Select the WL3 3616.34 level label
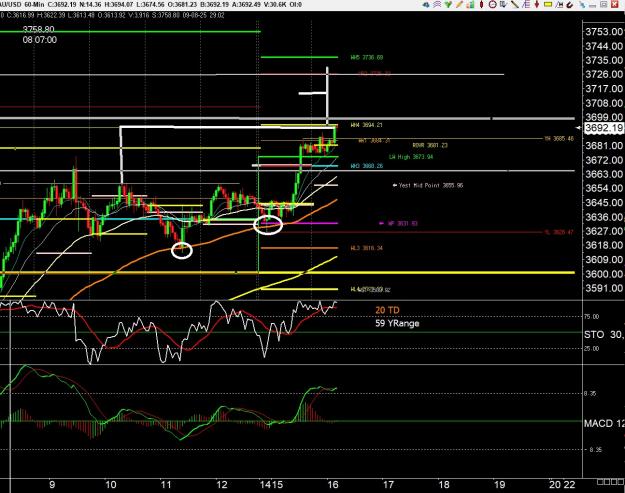625x493 pixels. coord(367,248)
